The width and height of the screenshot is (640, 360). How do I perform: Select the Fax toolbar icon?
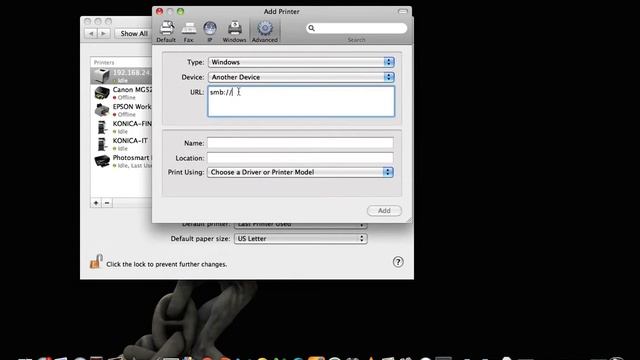tap(189, 31)
